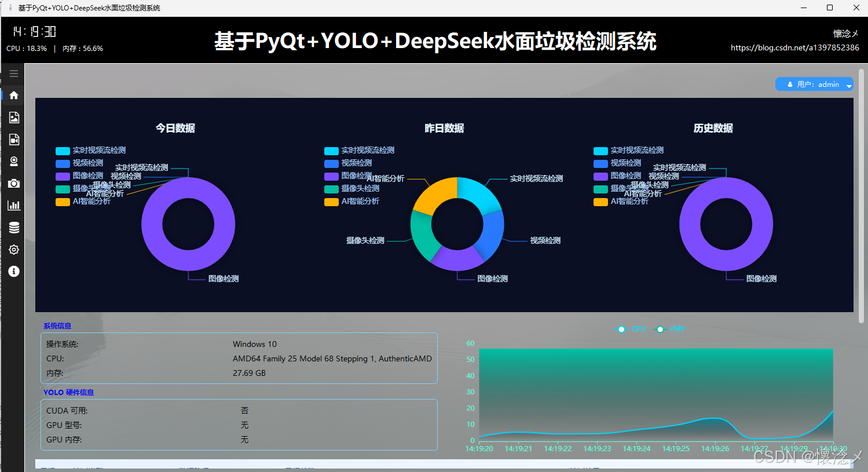
Task: Toggle AI智能分析 legend entry in 昨日数据 chart
Action: coord(351,202)
